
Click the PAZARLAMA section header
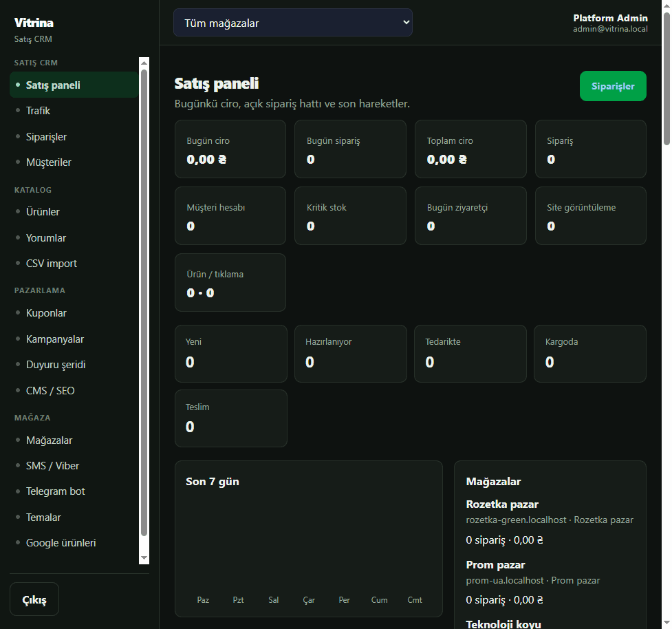pos(39,290)
